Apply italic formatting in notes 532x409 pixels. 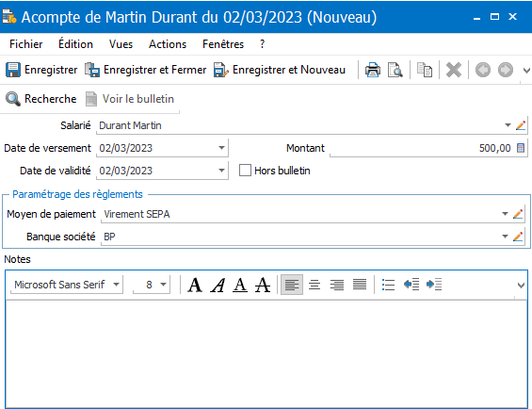218,285
